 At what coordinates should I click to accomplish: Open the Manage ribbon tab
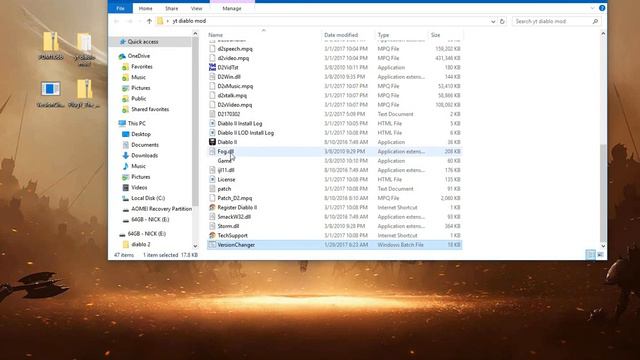[x=232, y=8]
